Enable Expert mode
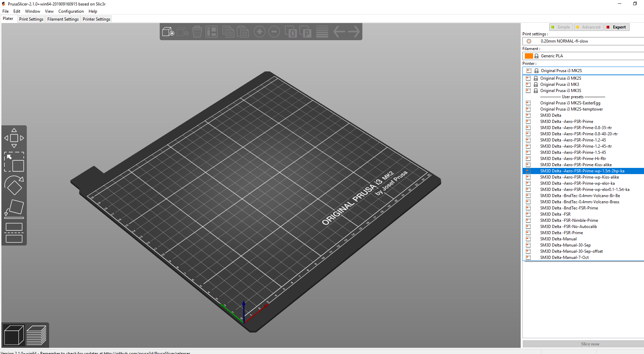This screenshot has width=644, height=354. [617, 27]
